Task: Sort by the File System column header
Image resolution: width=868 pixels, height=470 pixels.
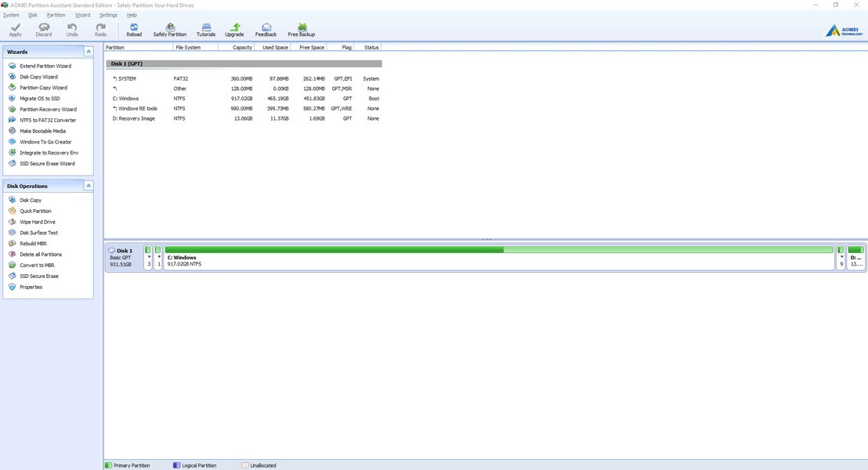Action: (x=195, y=48)
